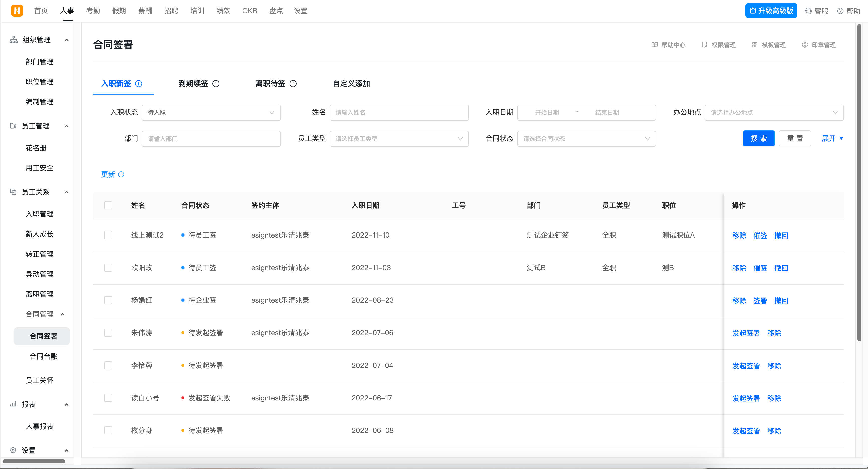Click the info icon next to 更新
The height and width of the screenshot is (469, 868).
click(x=121, y=174)
